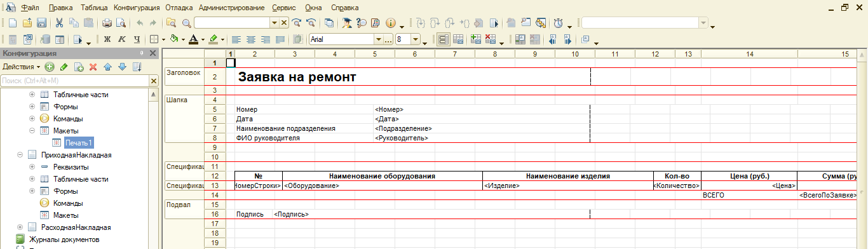Select Журналы документов tree item
Viewport: 868px width, 249px height.
pyautogui.click(x=64, y=239)
